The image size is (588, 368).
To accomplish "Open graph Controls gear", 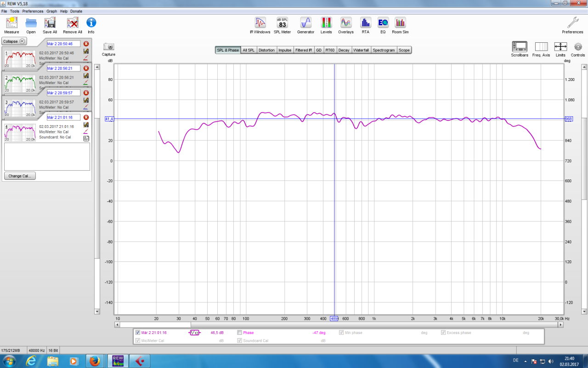I will tap(578, 49).
